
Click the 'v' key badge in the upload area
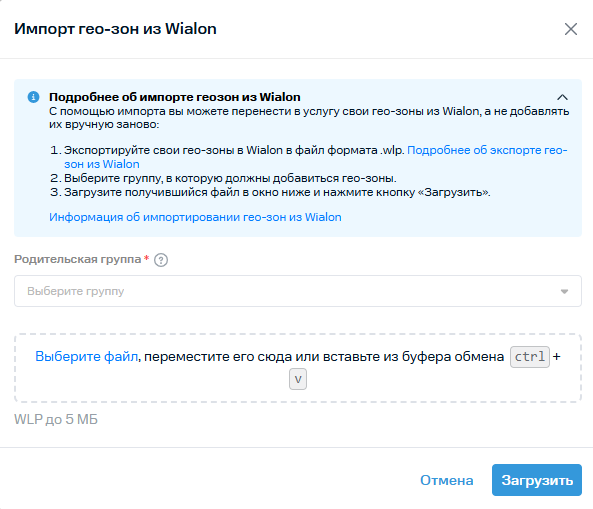[298, 379]
